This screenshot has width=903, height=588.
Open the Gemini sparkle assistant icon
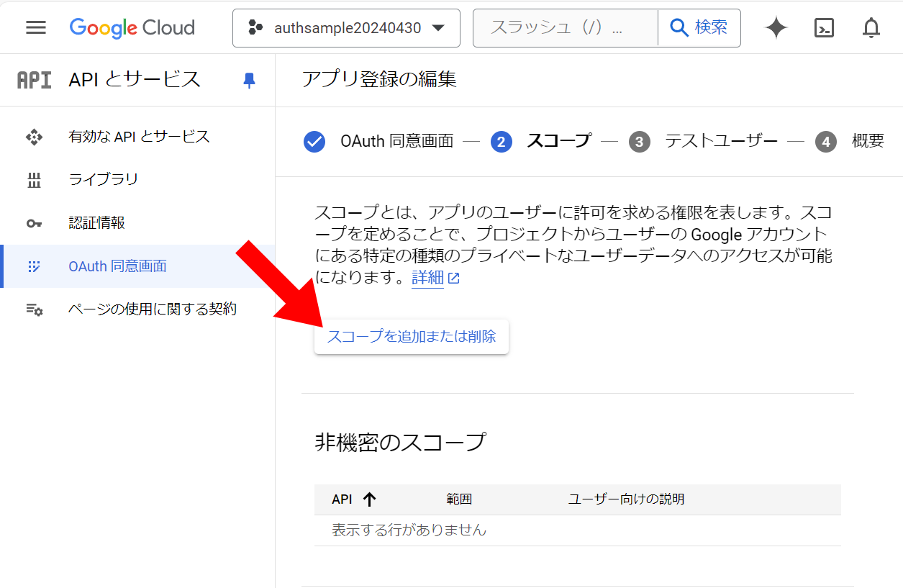click(x=776, y=28)
